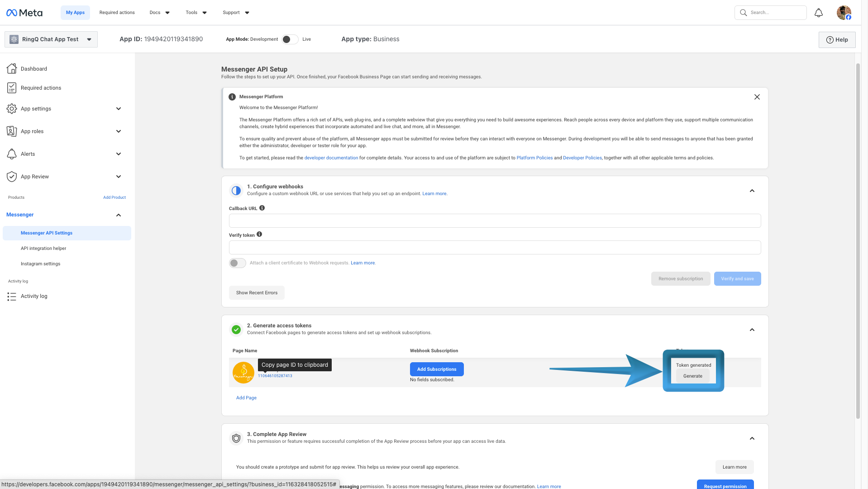Viewport: 868px width, 489px height.
Task: Collapse the Configure webhooks panel
Action: pyautogui.click(x=752, y=191)
